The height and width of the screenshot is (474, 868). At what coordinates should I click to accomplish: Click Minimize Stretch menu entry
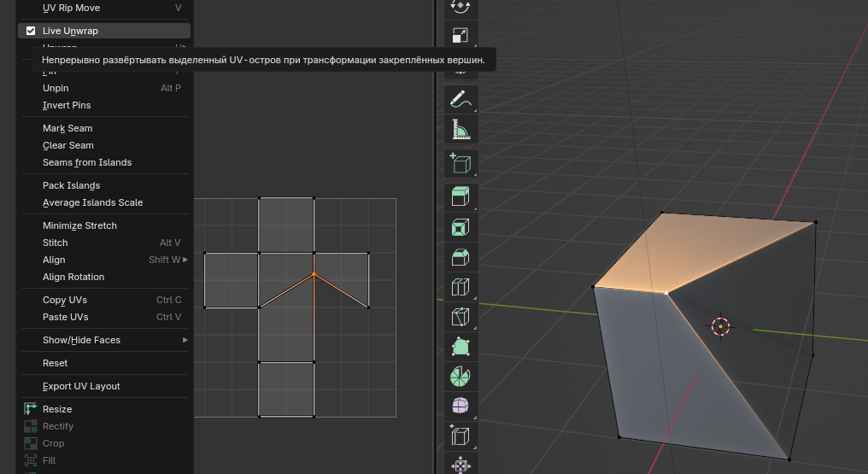[79, 225]
